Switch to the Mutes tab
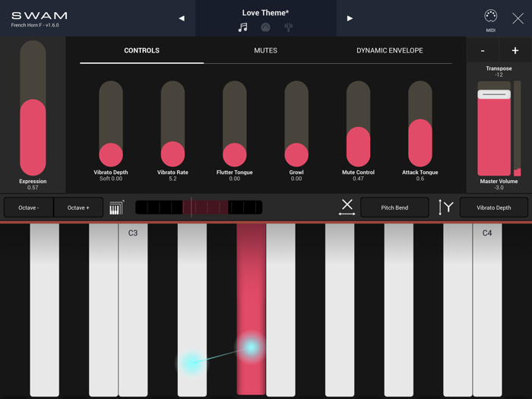Image resolution: width=532 pixels, height=399 pixels. (x=265, y=51)
